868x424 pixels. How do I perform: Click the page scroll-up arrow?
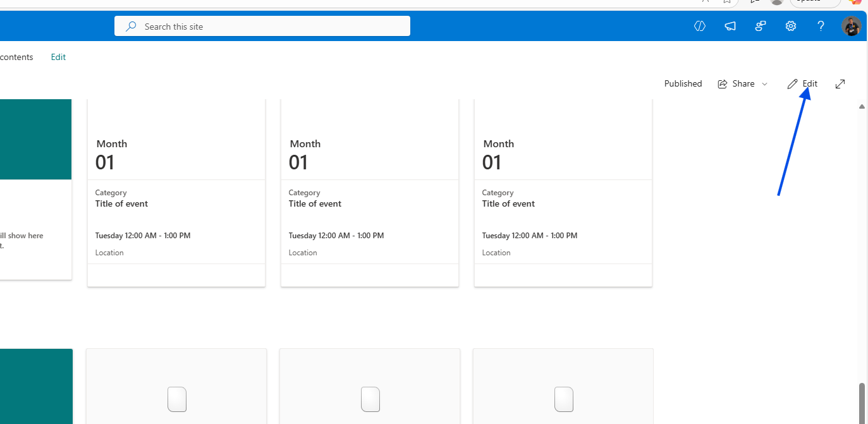pyautogui.click(x=862, y=107)
